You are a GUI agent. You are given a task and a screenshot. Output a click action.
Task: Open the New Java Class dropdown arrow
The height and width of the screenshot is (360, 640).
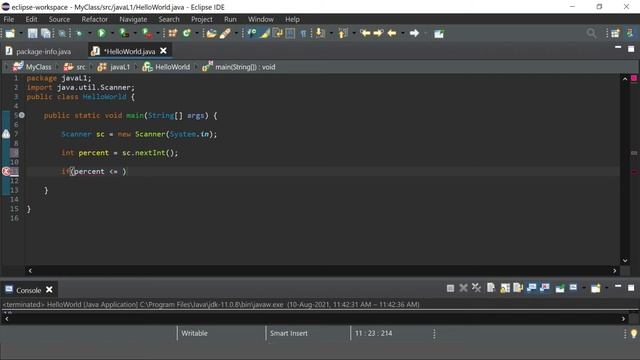[197, 33]
